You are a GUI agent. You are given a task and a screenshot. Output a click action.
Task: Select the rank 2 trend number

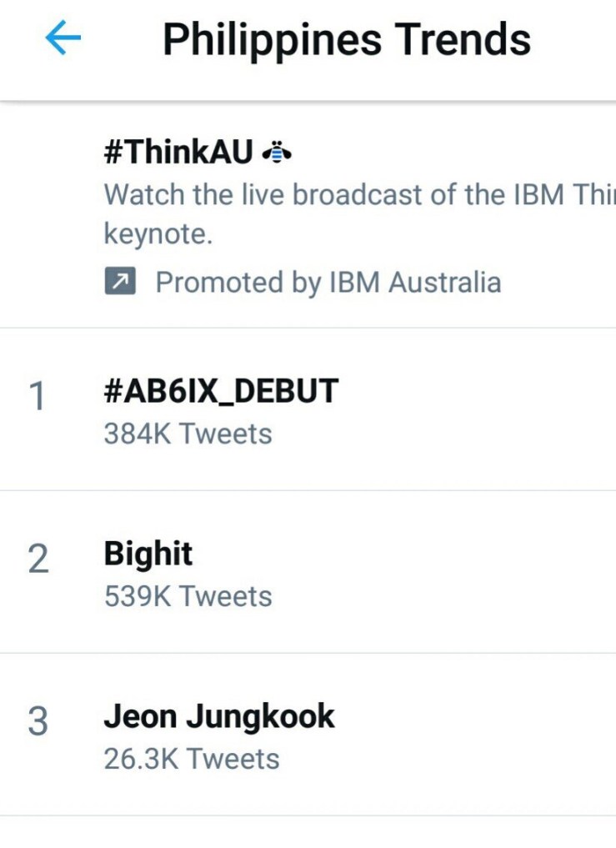coord(38,560)
